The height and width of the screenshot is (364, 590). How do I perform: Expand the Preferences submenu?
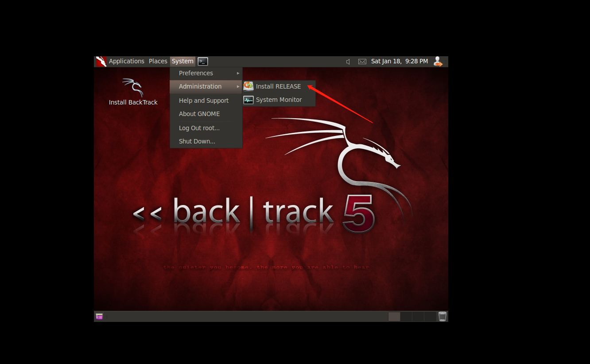click(x=206, y=73)
